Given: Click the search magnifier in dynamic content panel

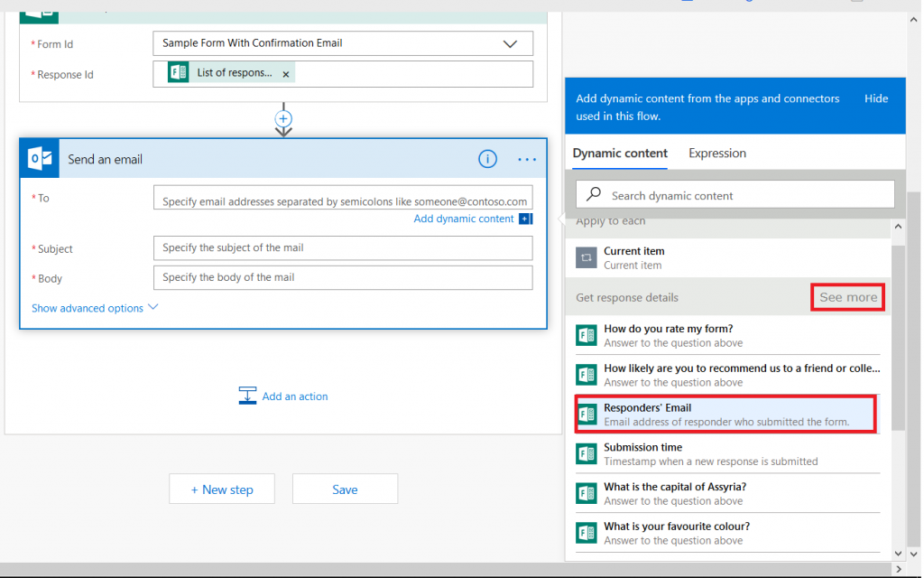Looking at the screenshot, I should point(592,194).
